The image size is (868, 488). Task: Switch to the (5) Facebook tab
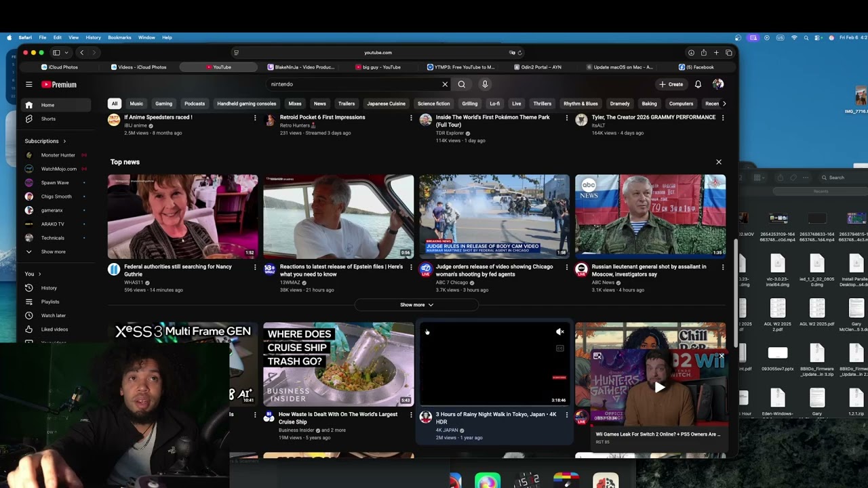tap(696, 67)
